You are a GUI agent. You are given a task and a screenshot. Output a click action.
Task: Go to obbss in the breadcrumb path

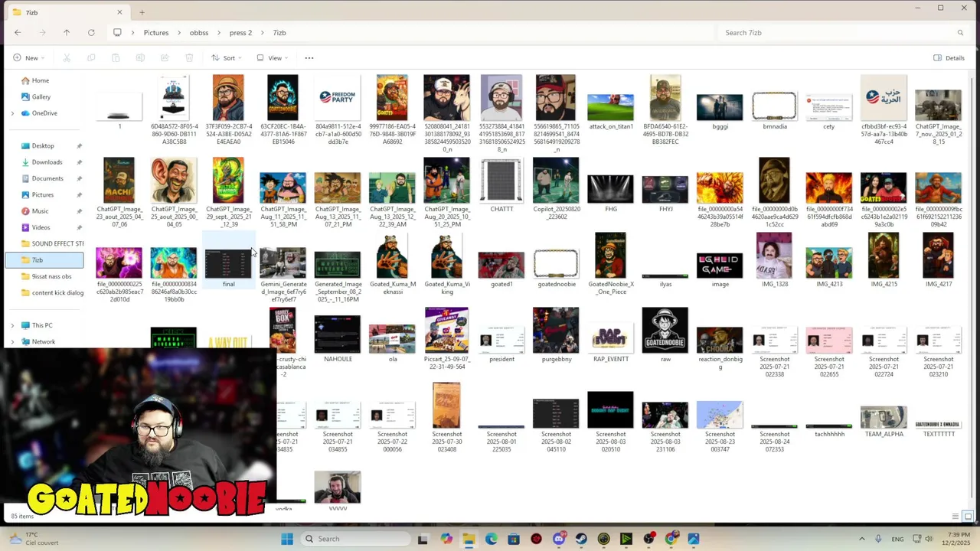pos(199,33)
